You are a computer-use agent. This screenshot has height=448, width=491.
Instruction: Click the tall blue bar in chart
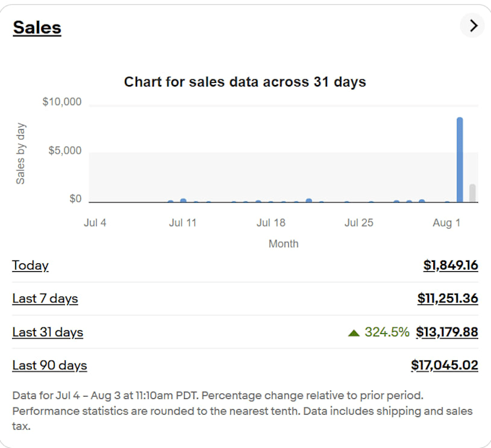460,160
